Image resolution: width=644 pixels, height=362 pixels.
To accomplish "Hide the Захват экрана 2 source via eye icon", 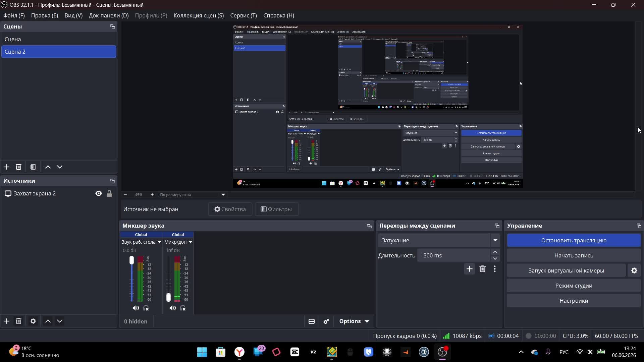I will click(99, 193).
